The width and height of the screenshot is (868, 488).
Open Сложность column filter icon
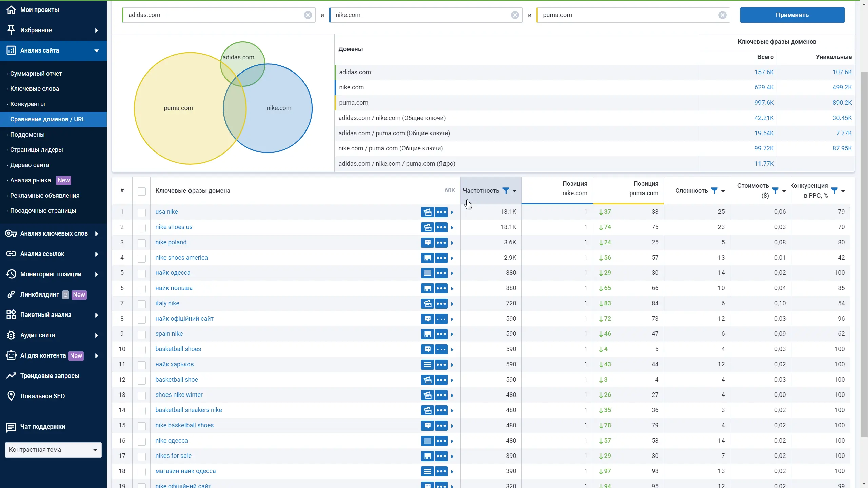(714, 190)
